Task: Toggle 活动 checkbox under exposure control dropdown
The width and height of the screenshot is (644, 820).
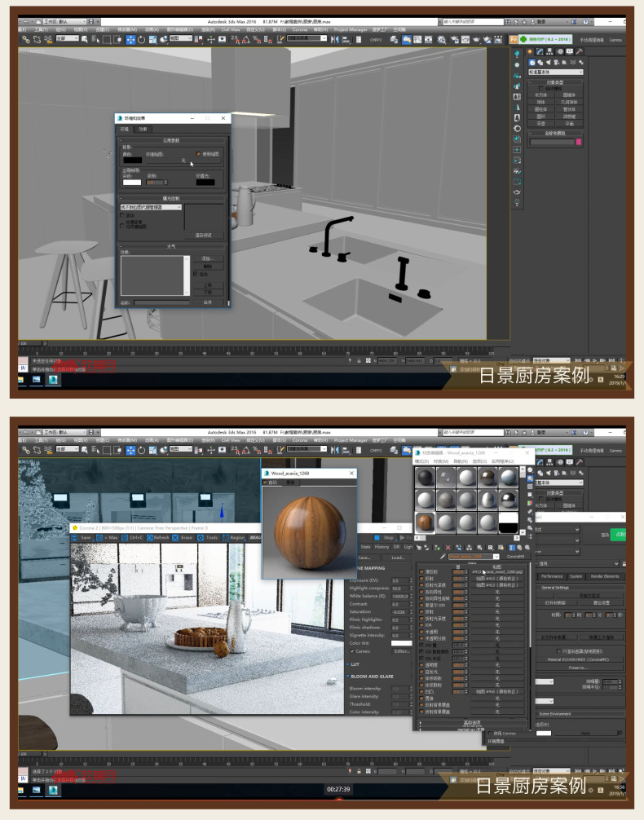Action: pos(123,215)
